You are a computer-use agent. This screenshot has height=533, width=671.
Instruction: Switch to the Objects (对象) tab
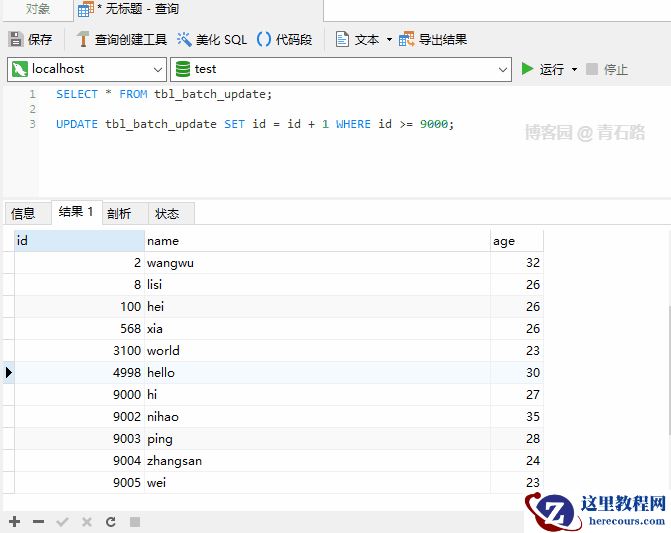pos(38,9)
